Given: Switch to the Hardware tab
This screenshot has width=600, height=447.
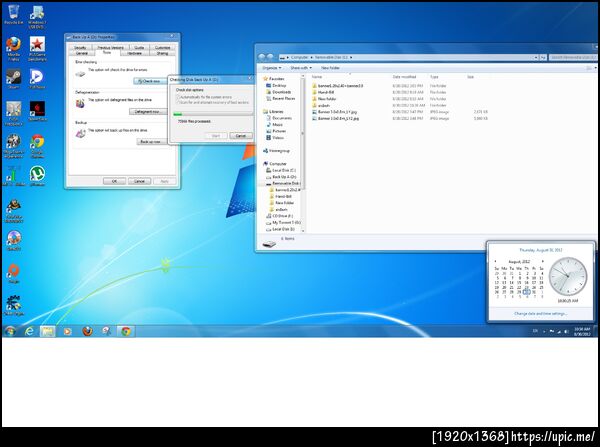Looking at the screenshot, I should tap(134, 53).
